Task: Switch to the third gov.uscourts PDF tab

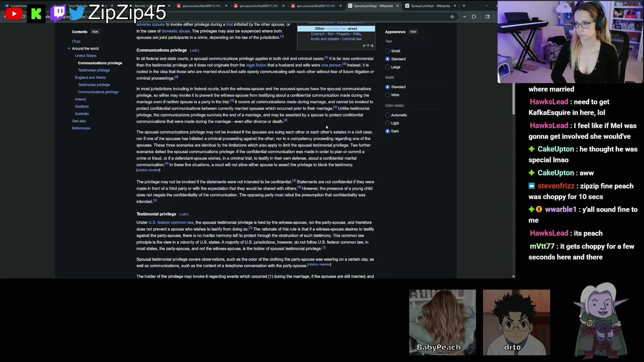Action: pos(315,6)
